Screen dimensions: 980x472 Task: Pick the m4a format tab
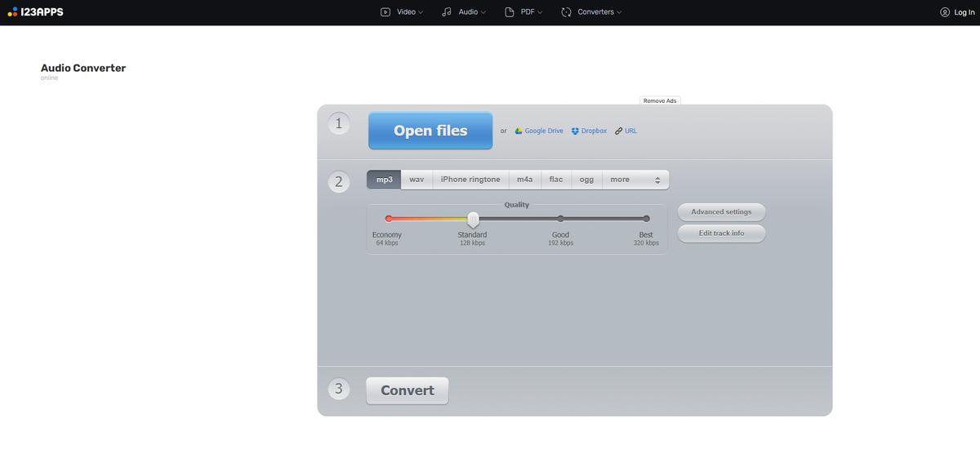524,180
